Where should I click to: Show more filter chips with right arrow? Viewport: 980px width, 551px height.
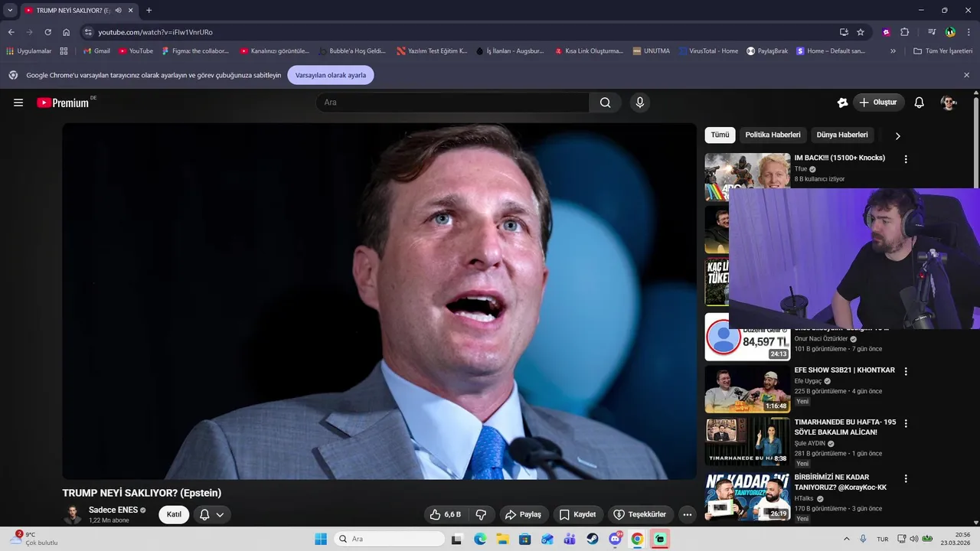[898, 135]
